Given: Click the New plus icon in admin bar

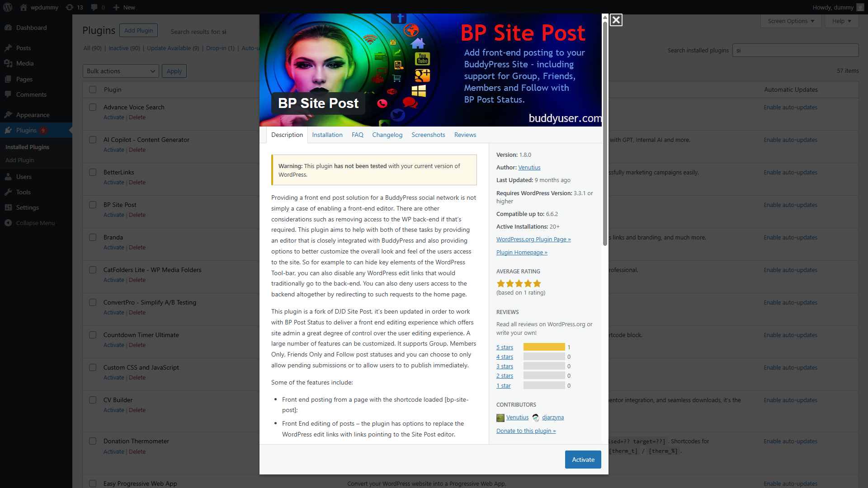Looking at the screenshot, I should (116, 7).
